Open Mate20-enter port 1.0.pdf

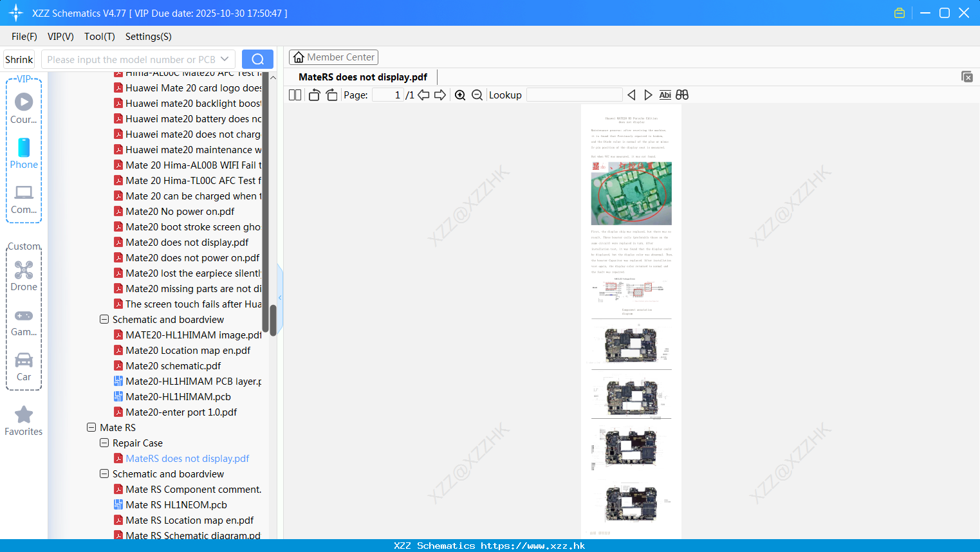[x=181, y=412]
